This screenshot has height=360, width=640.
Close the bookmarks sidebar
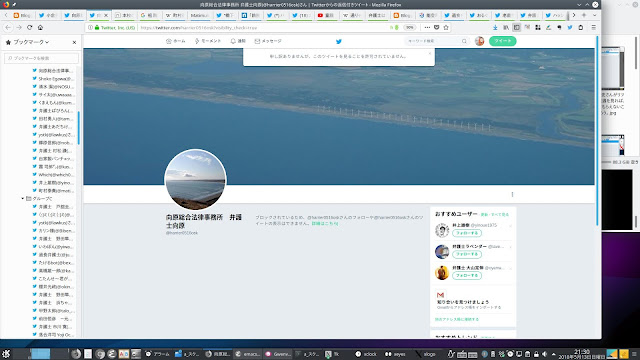tap(74, 42)
